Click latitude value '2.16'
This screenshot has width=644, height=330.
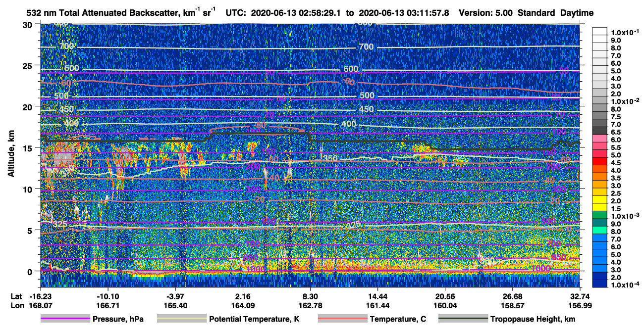(x=243, y=296)
